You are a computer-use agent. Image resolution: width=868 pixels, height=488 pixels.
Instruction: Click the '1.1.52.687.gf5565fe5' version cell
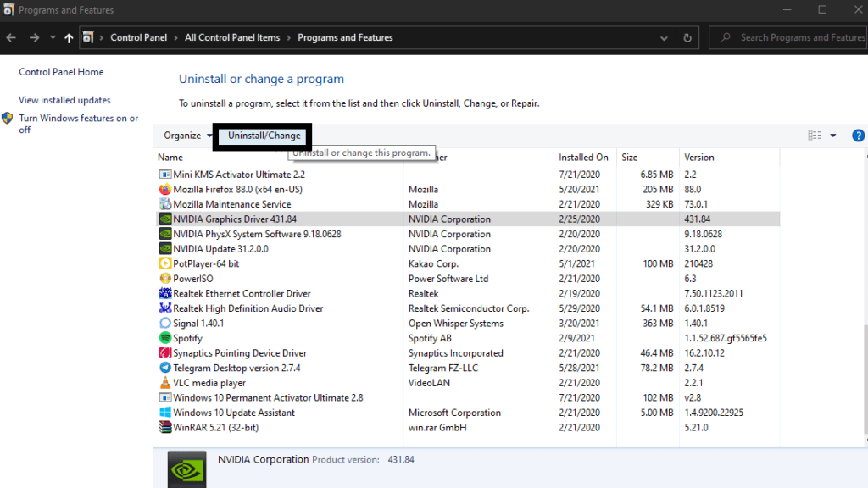pyautogui.click(x=726, y=338)
